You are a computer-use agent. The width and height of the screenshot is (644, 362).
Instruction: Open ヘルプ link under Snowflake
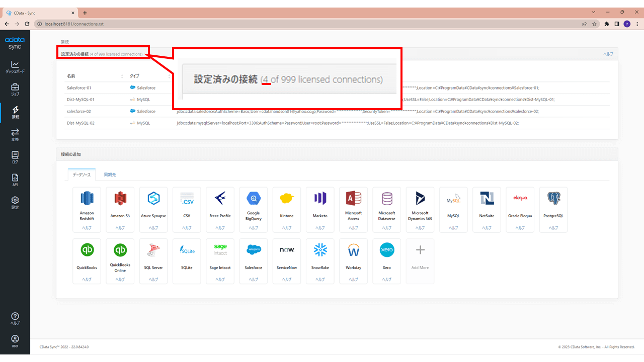tap(320, 280)
